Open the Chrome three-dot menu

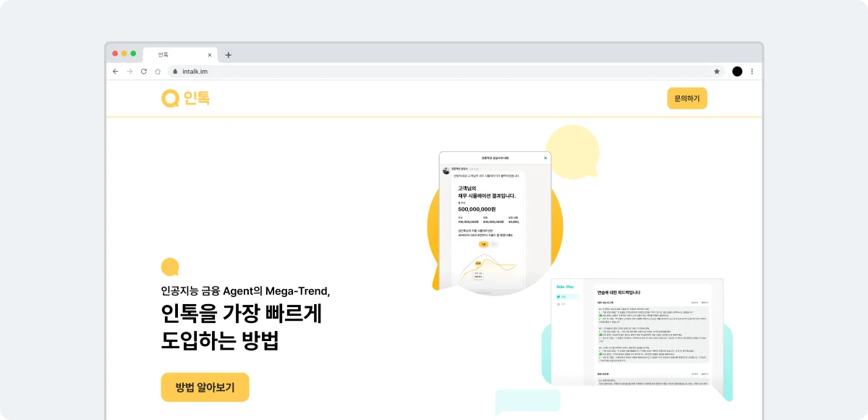click(752, 71)
